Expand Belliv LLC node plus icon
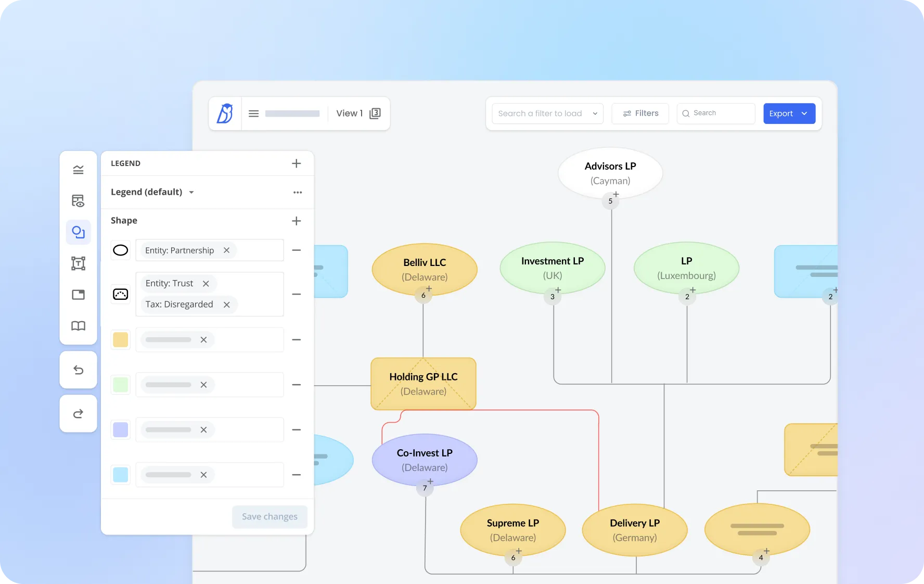Image resolution: width=924 pixels, height=584 pixels. click(x=429, y=288)
